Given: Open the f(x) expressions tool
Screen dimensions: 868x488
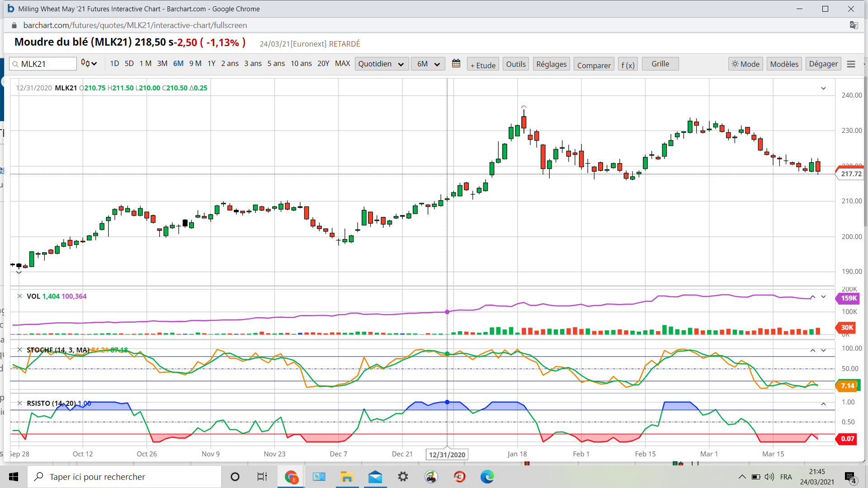Looking at the screenshot, I should click(628, 65).
